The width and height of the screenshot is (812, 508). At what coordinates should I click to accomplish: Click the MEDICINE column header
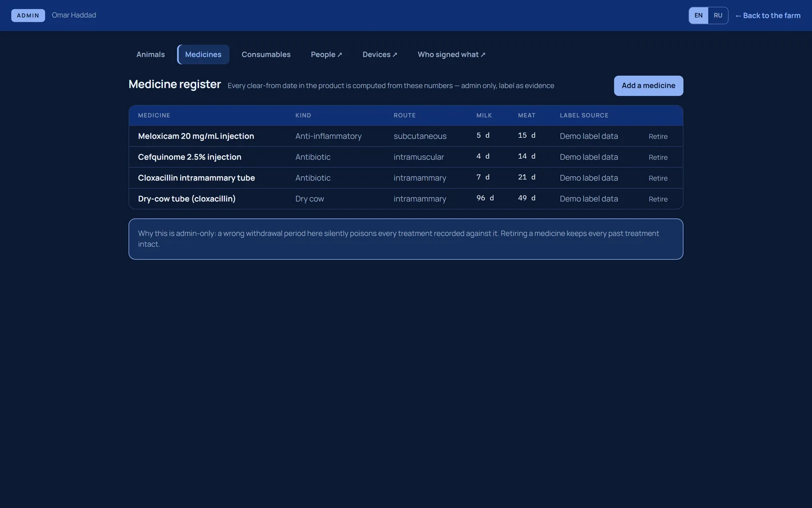click(154, 115)
